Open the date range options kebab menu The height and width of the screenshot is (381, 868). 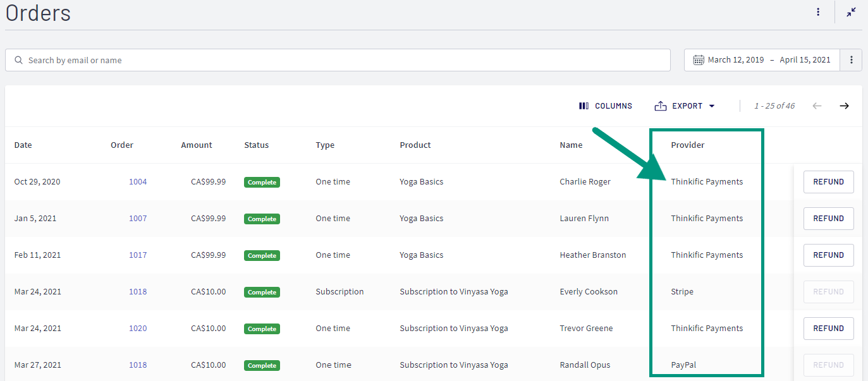click(851, 60)
